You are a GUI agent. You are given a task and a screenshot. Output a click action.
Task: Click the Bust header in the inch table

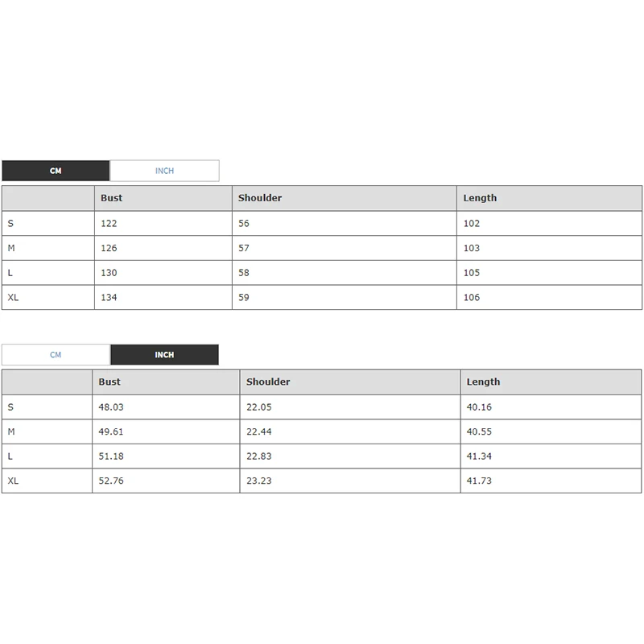(x=109, y=382)
